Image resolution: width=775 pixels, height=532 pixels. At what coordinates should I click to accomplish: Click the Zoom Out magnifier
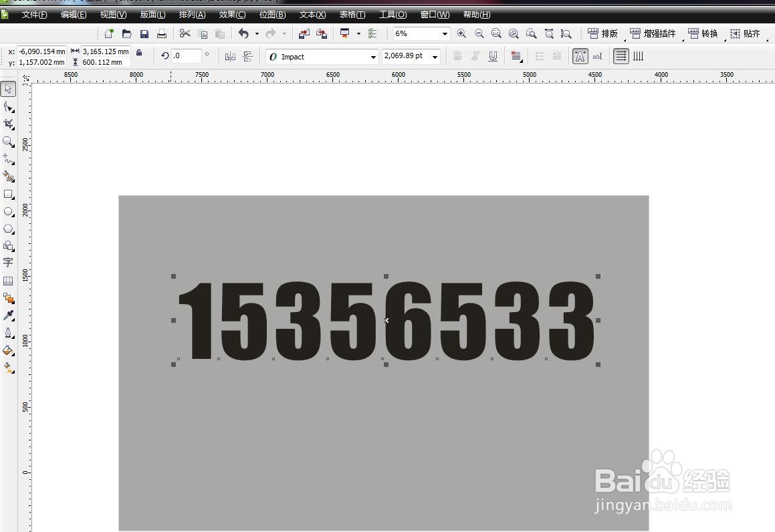tap(479, 33)
